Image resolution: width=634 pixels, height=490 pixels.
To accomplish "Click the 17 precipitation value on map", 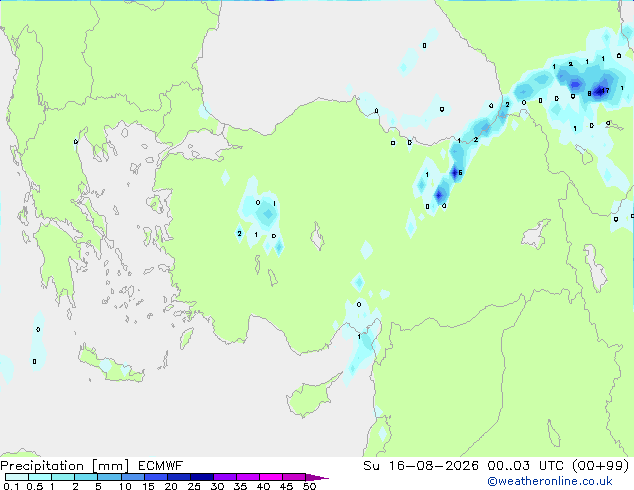I will (605, 90).
